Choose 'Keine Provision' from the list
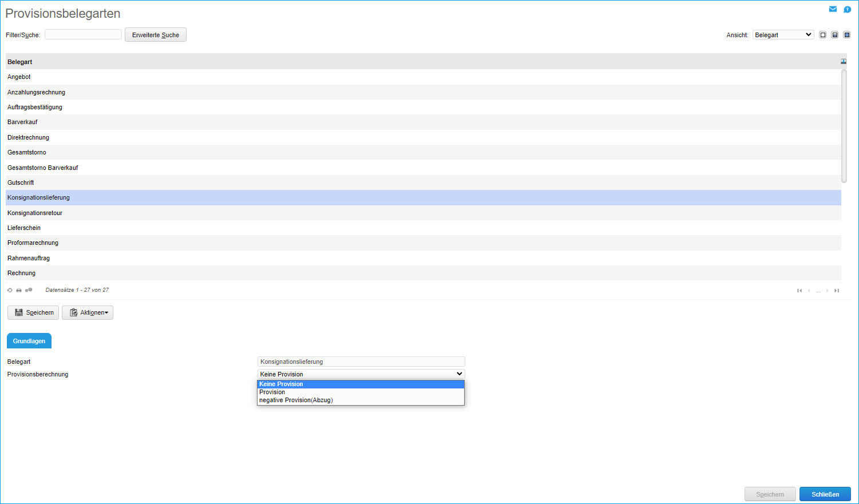859x504 pixels. coord(361,384)
